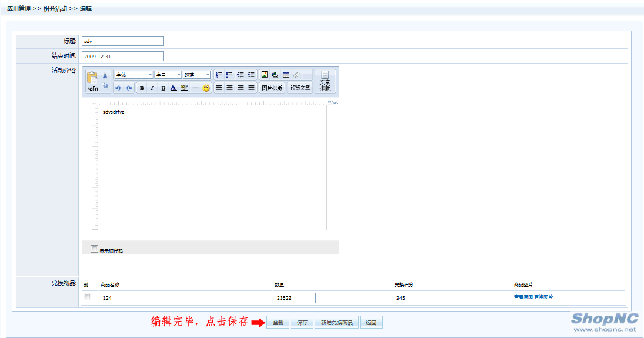Click the preview article (预览文章) button
The width and height of the screenshot is (644, 338).
coord(300,88)
